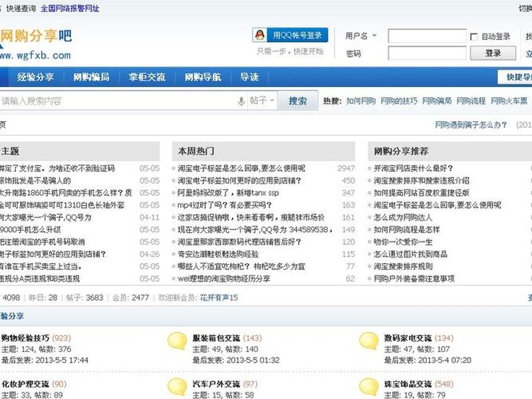
Task: Click the 请输入搜索内容 search box
Action: coord(117,101)
